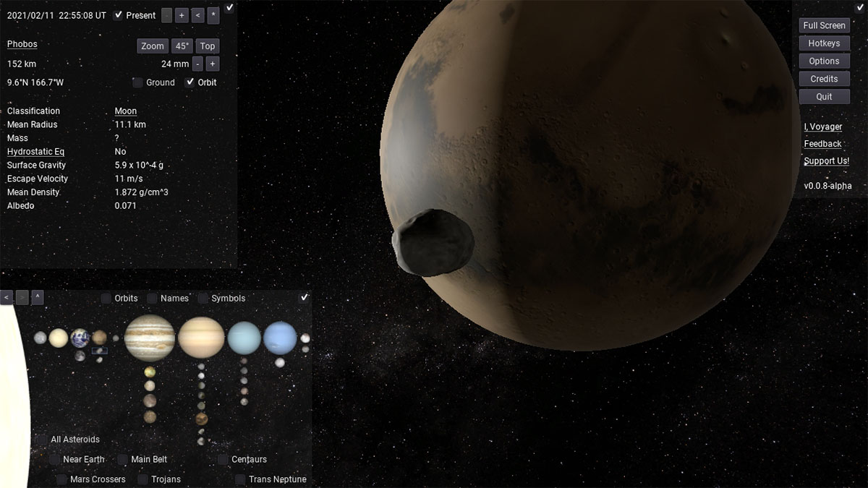Collapse the info panel with its corner checkmark

[x=229, y=8]
